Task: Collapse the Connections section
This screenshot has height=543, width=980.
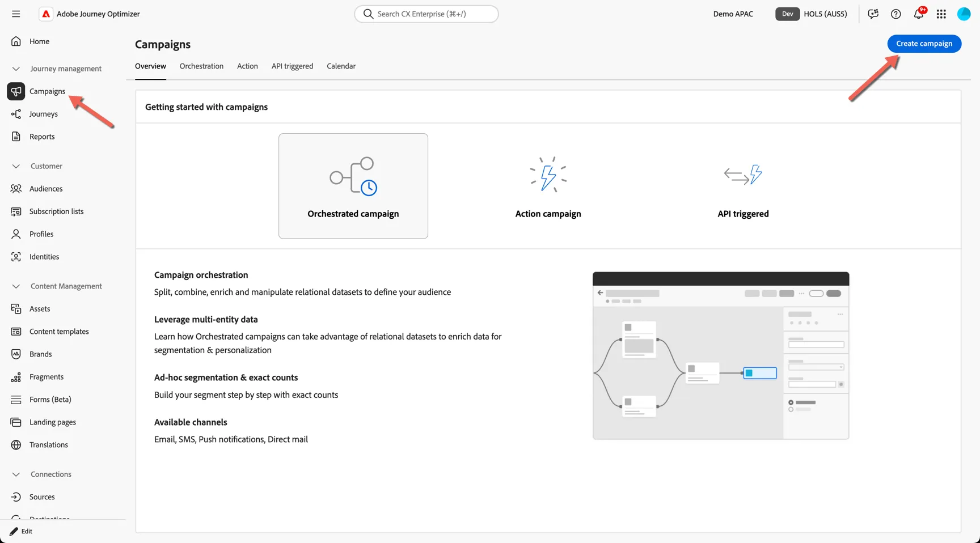Action: pos(16,474)
